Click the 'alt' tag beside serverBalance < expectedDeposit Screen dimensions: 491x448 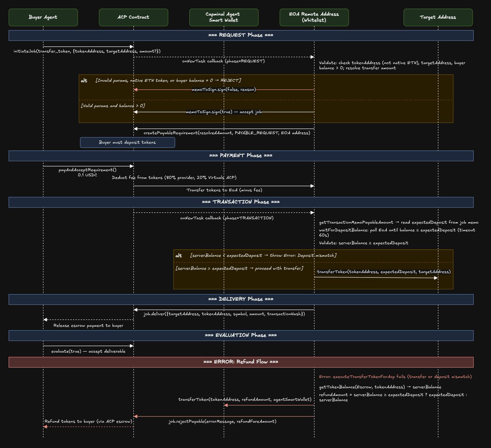tap(179, 255)
